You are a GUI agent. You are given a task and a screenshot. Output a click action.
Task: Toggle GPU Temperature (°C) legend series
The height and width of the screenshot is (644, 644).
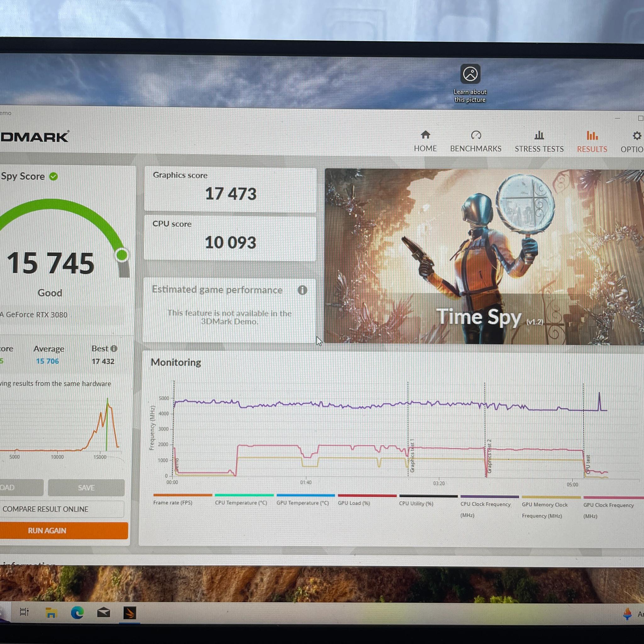coord(305,500)
